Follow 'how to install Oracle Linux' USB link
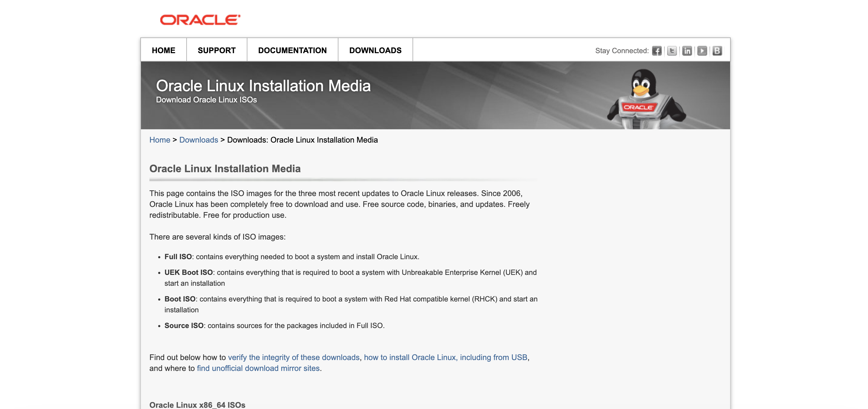The image size is (868, 409). [445, 357]
